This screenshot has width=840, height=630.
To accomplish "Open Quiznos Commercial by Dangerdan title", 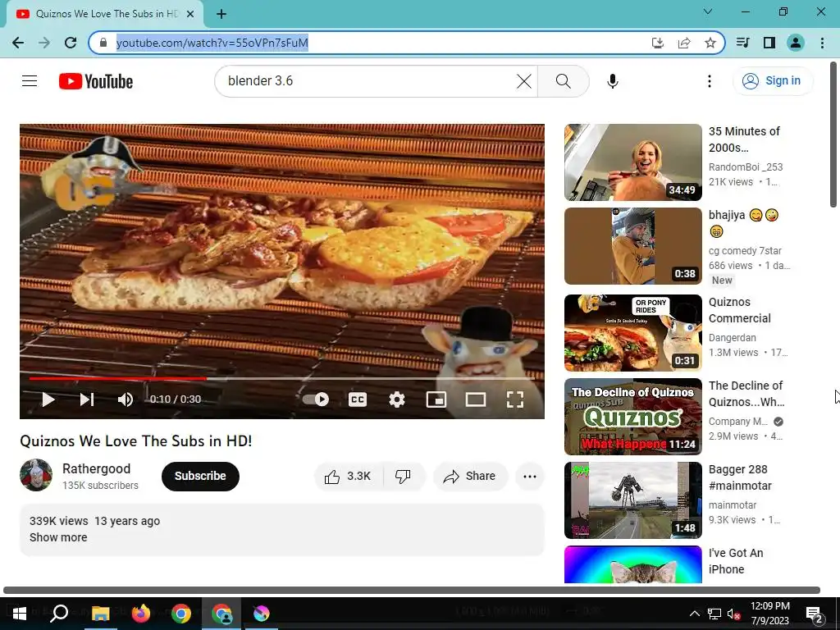I will pyautogui.click(x=740, y=310).
